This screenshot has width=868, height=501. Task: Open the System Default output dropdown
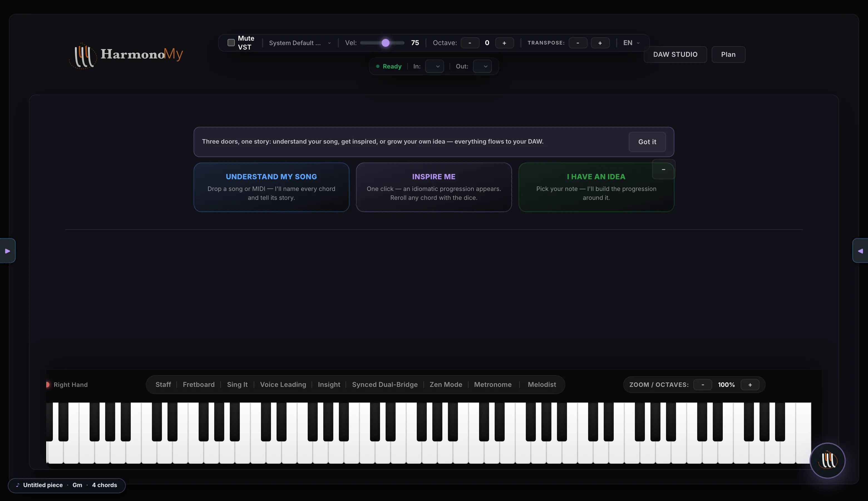(300, 43)
